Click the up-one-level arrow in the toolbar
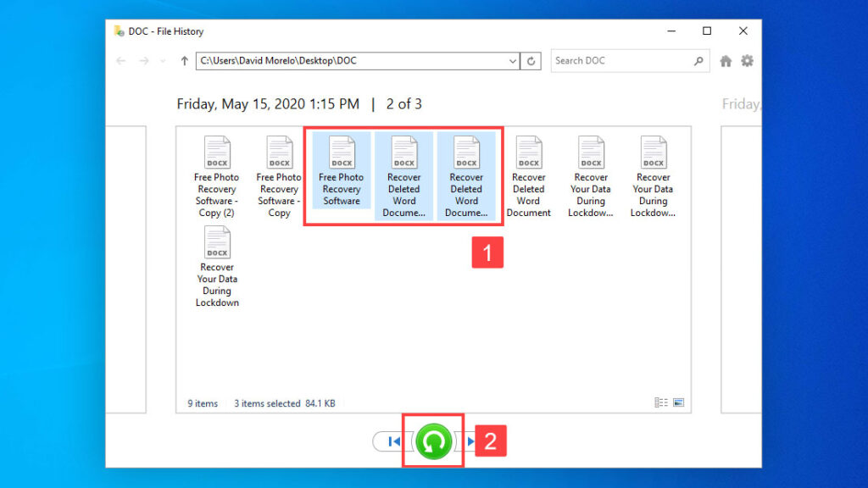This screenshot has height=488, width=868. [x=185, y=60]
